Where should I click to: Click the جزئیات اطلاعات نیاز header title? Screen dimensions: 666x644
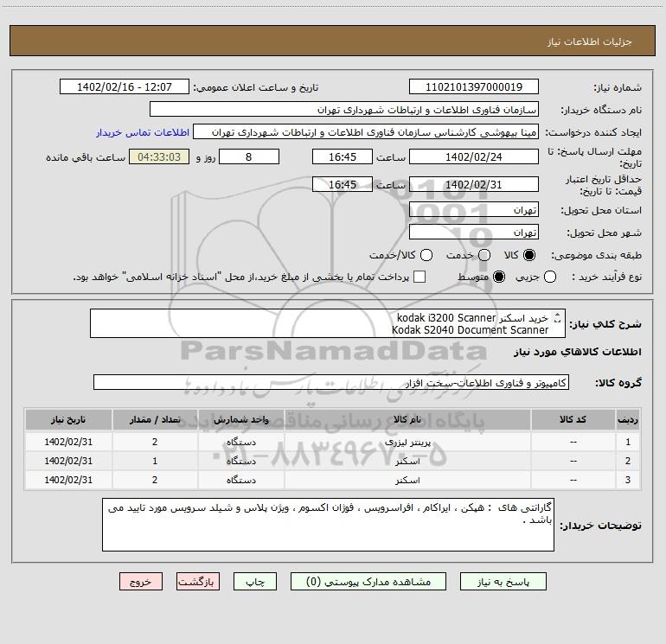pyautogui.click(x=590, y=41)
